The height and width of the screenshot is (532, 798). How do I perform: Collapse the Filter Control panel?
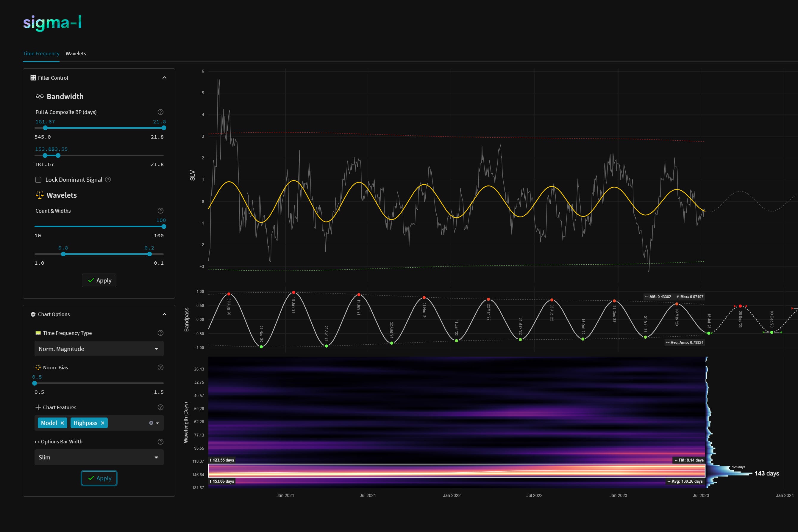(x=164, y=78)
